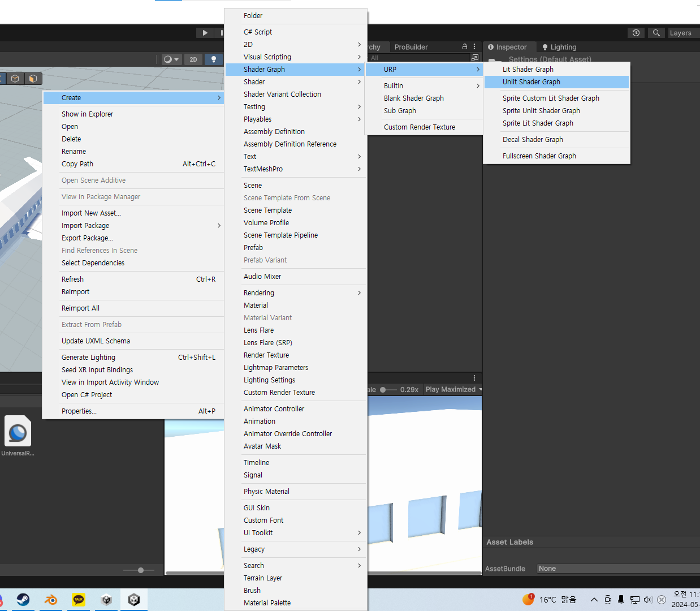
Task: Expand the Shader submenu
Action: [296, 82]
